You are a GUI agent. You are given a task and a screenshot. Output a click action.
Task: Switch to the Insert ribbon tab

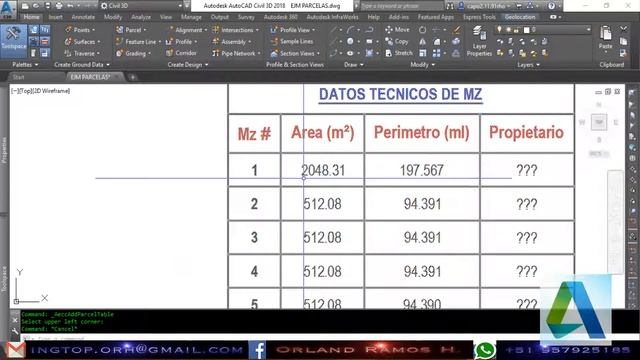pyautogui.click(x=56, y=17)
